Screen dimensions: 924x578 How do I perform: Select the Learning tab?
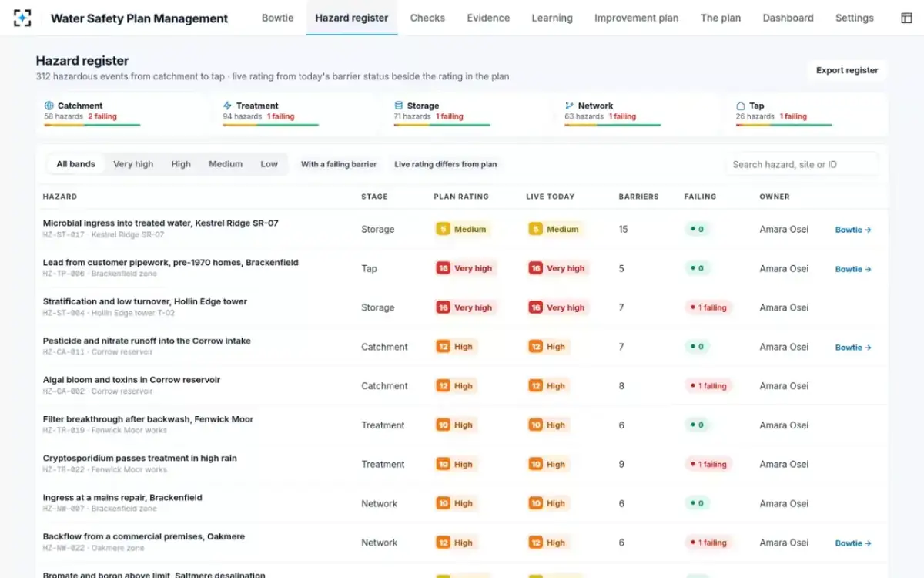[552, 18]
